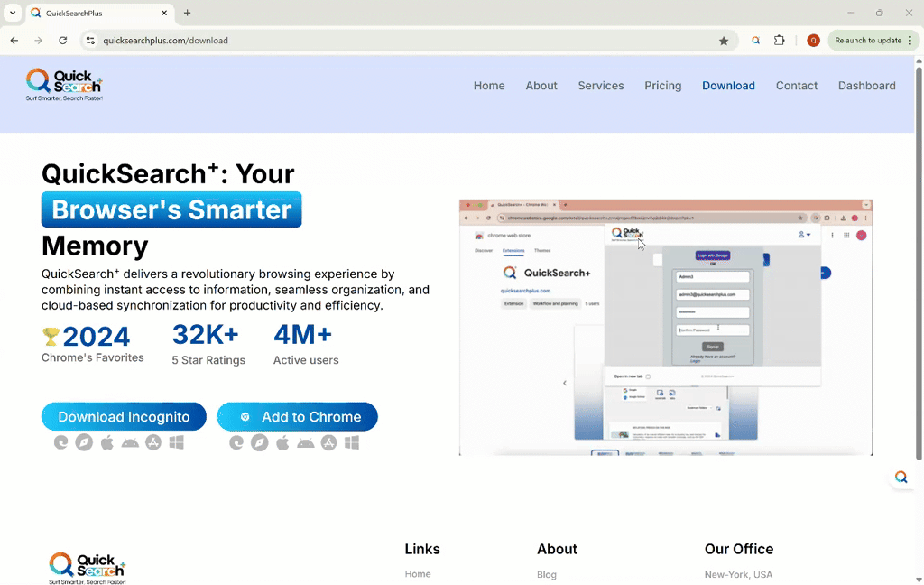This screenshot has height=585, width=924.
Task: Click Apple icon under Download Incognito
Action: coord(106,442)
